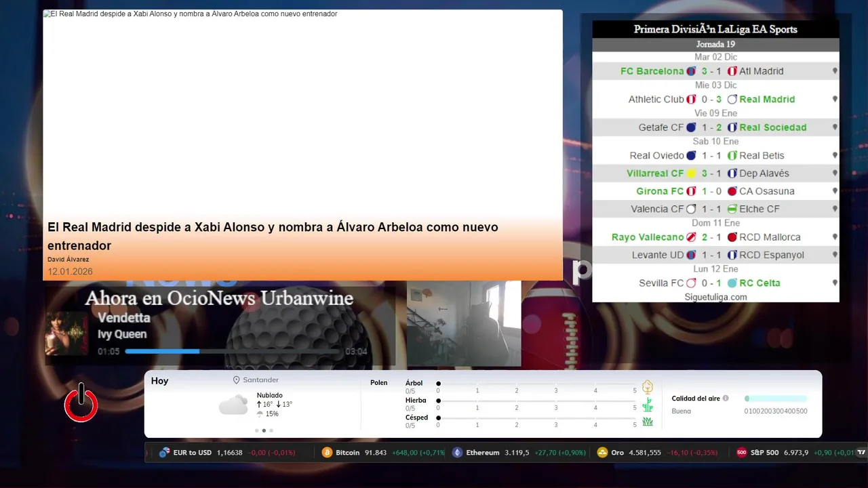Click the Rayo Vallecano team badge

click(691, 237)
